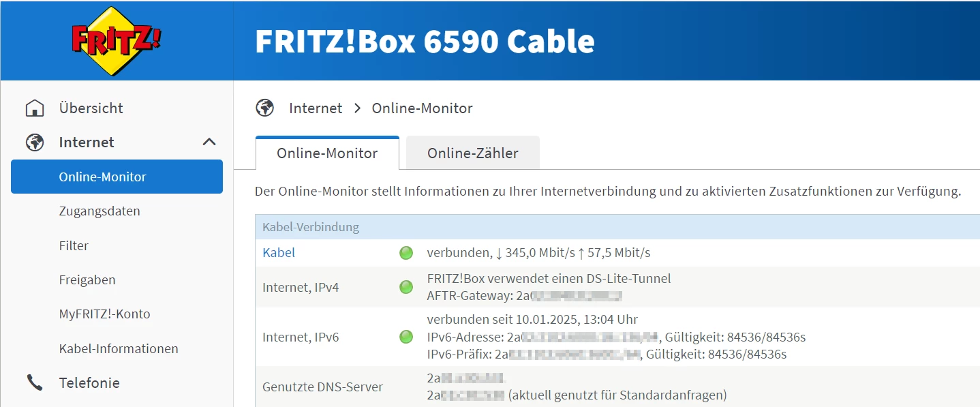
Task: Click the AFTR-Gateway address line
Action: pos(525,296)
